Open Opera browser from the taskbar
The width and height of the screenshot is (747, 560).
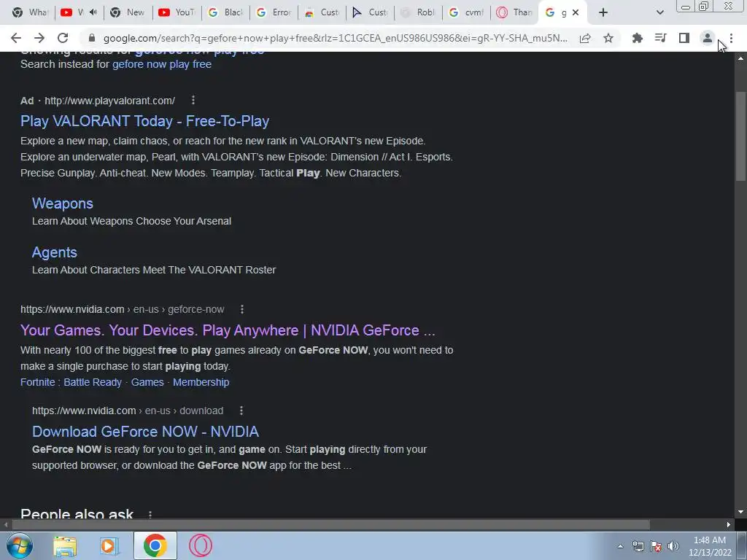tap(201, 545)
